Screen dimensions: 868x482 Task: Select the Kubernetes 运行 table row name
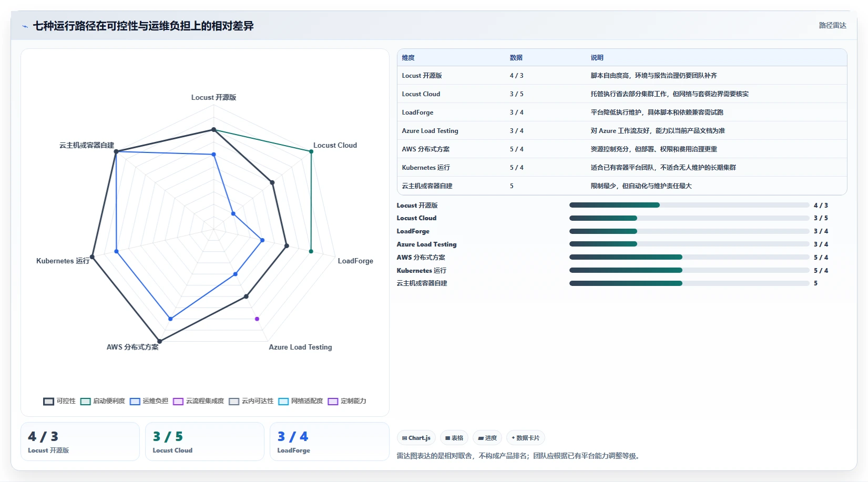(x=426, y=168)
